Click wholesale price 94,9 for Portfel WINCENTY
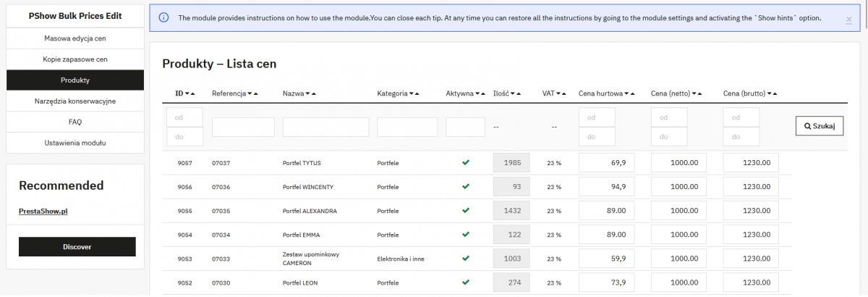The width and height of the screenshot is (868, 297). [607, 186]
